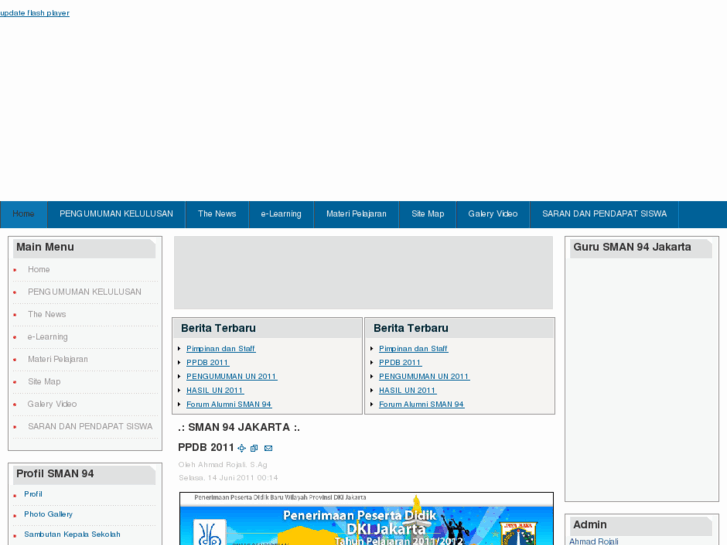The height and width of the screenshot is (545, 727).
Task: Click the Main Menu panel heading
Action: [45, 247]
